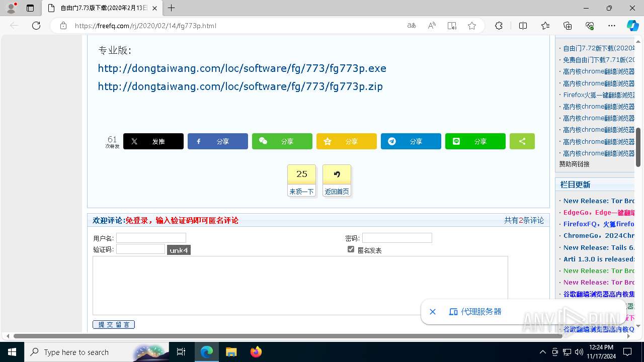The height and width of the screenshot is (362, 644).
Task: Refresh the current page
Action: tap(36, 26)
